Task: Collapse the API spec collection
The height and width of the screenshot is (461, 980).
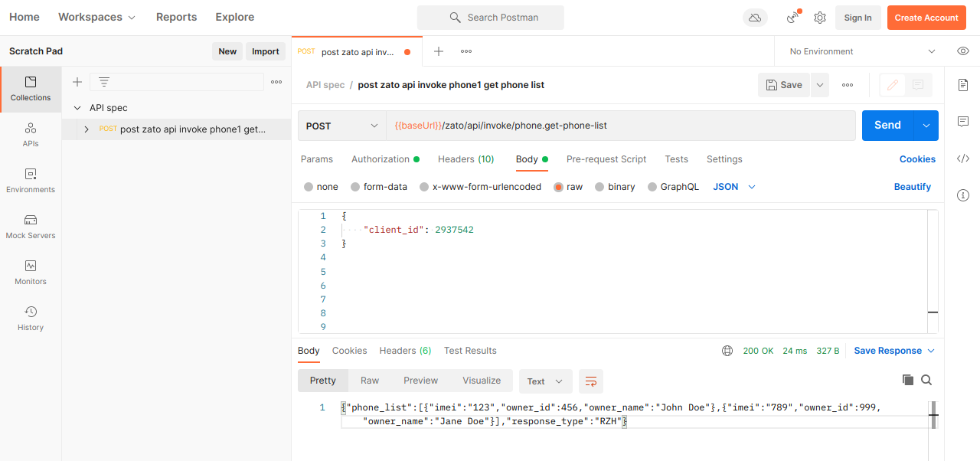Action: coord(77,108)
